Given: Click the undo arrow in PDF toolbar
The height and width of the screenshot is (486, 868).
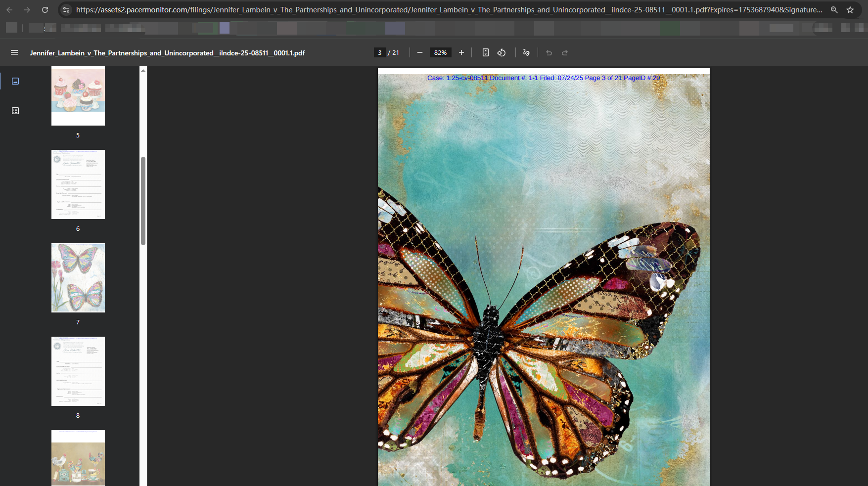Looking at the screenshot, I should pos(549,52).
